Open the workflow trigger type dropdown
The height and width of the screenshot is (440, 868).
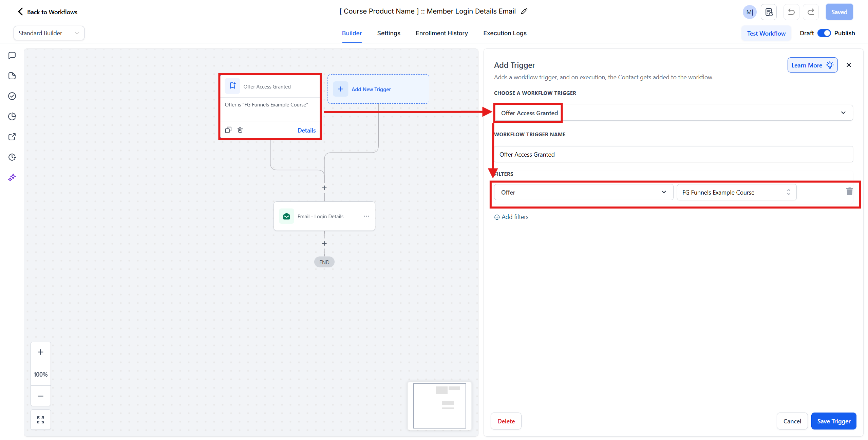[x=673, y=113]
